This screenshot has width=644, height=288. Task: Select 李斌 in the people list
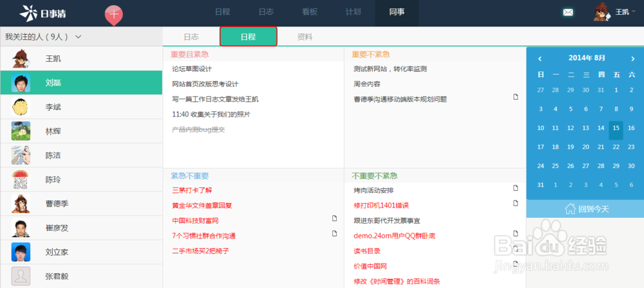pyautogui.click(x=53, y=107)
